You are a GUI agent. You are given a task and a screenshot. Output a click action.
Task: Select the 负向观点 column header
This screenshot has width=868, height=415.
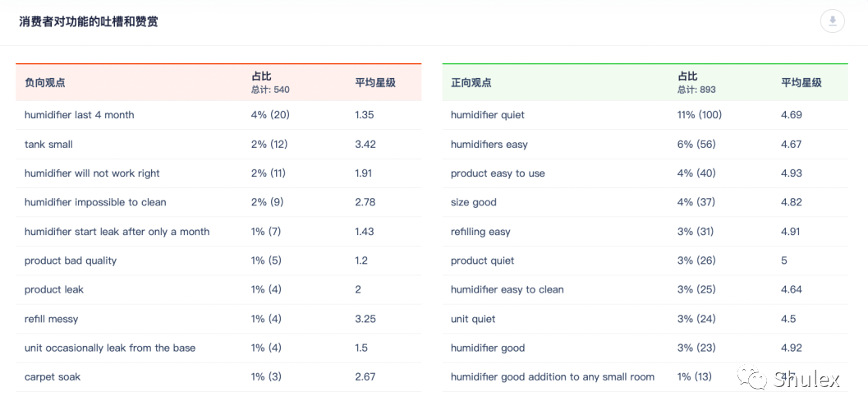click(x=45, y=83)
